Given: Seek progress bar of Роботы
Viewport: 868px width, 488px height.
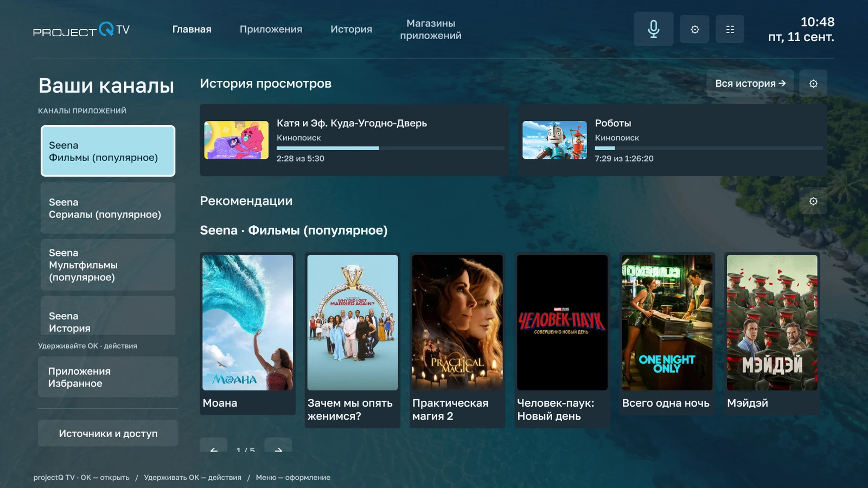Looking at the screenshot, I should click(x=709, y=148).
